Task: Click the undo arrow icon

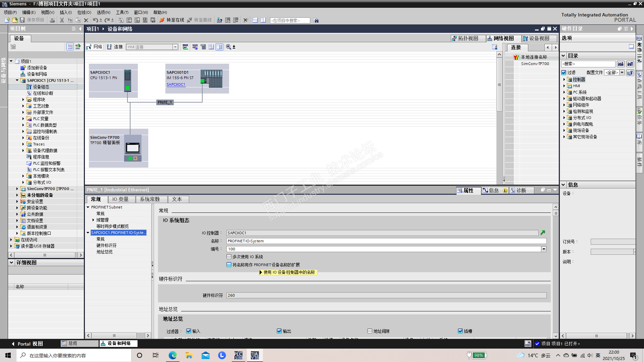Action: click(95, 20)
